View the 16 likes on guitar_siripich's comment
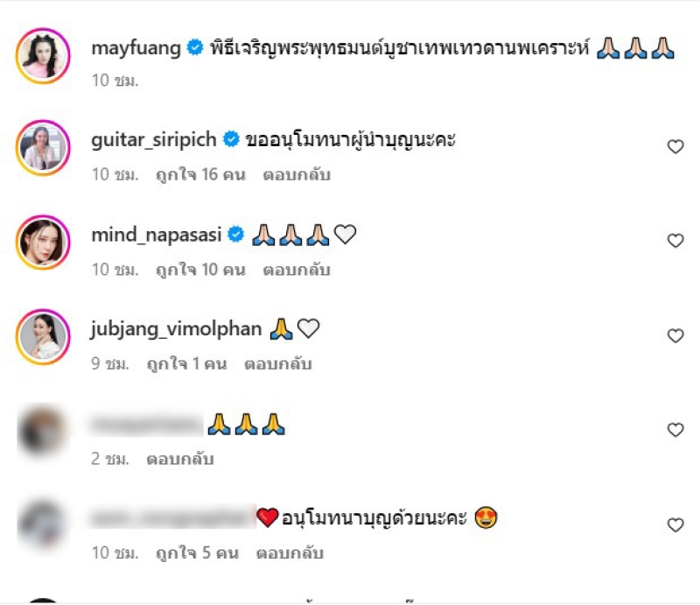 (x=200, y=175)
